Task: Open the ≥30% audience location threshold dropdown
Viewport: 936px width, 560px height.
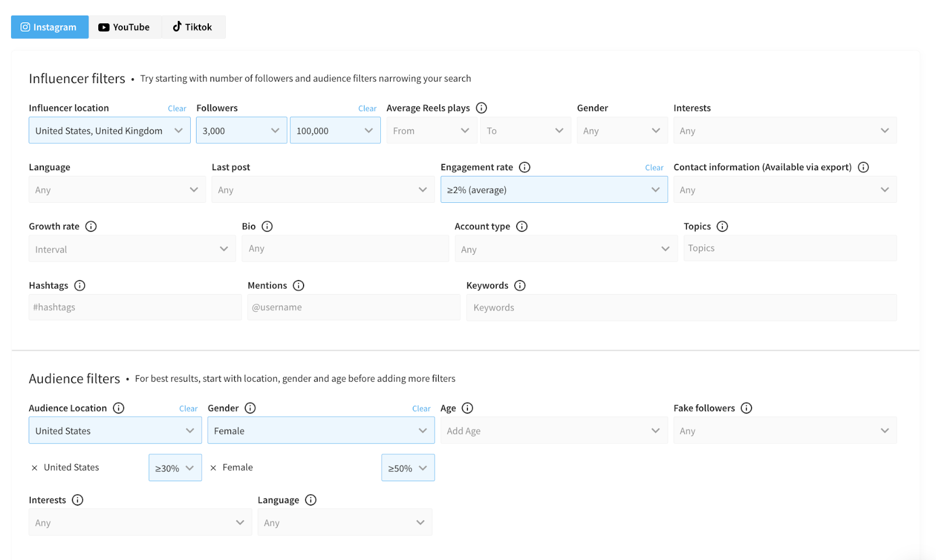Action: [175, 468]
